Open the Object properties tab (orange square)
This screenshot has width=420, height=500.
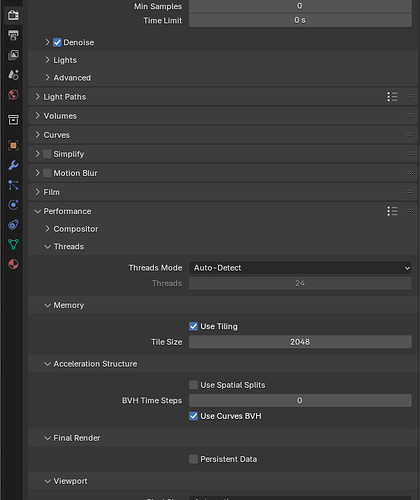[x=13, y=145]
